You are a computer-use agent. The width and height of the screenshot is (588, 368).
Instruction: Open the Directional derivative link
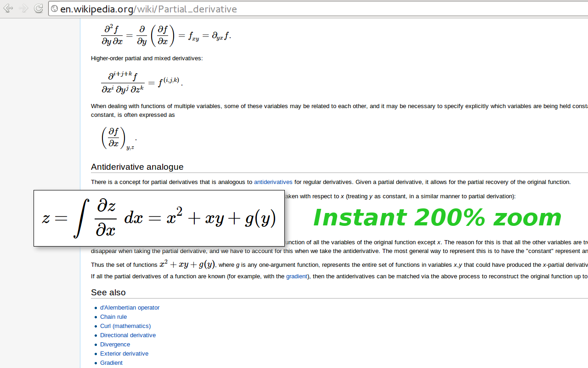[128, 335]
